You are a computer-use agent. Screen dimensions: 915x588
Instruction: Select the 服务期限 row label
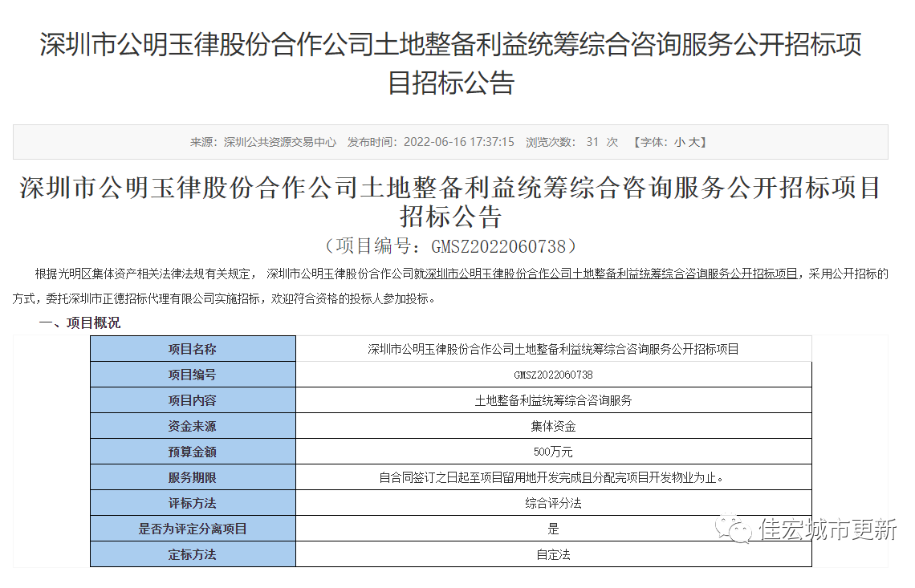(193, 477)
